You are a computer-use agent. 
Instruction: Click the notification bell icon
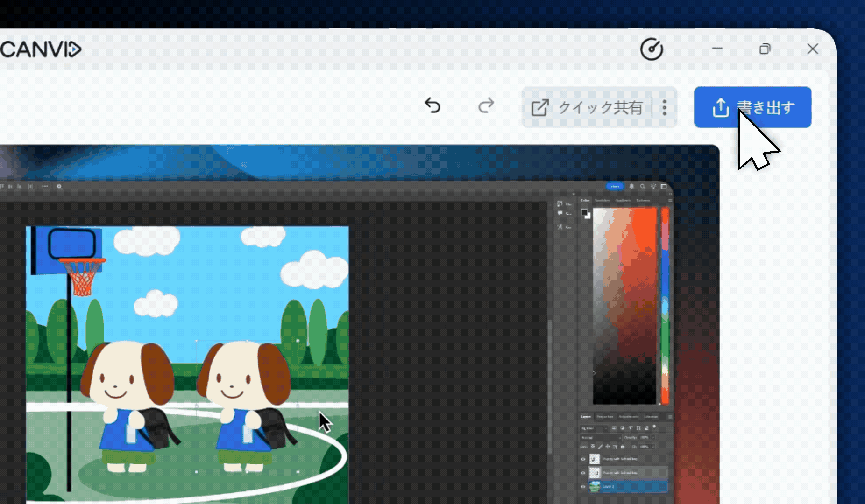tap(632, 187)
